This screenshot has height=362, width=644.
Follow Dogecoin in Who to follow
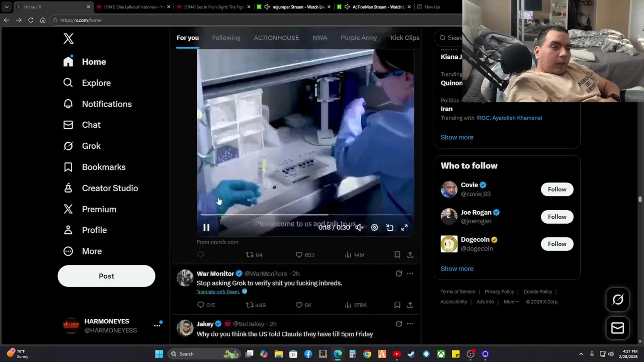(x=557, y=244)
